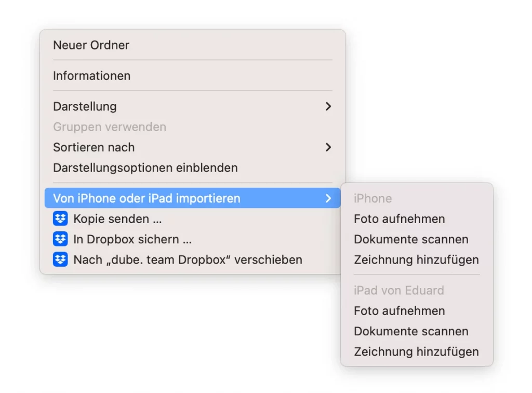Open the Darstellung menu entry
Viewport: 532px width, 393px height.
85,107
